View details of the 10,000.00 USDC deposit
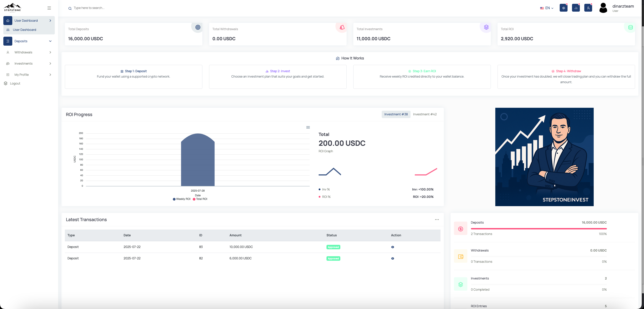Viewport: 644px width, 309px height. click(392, 247)
